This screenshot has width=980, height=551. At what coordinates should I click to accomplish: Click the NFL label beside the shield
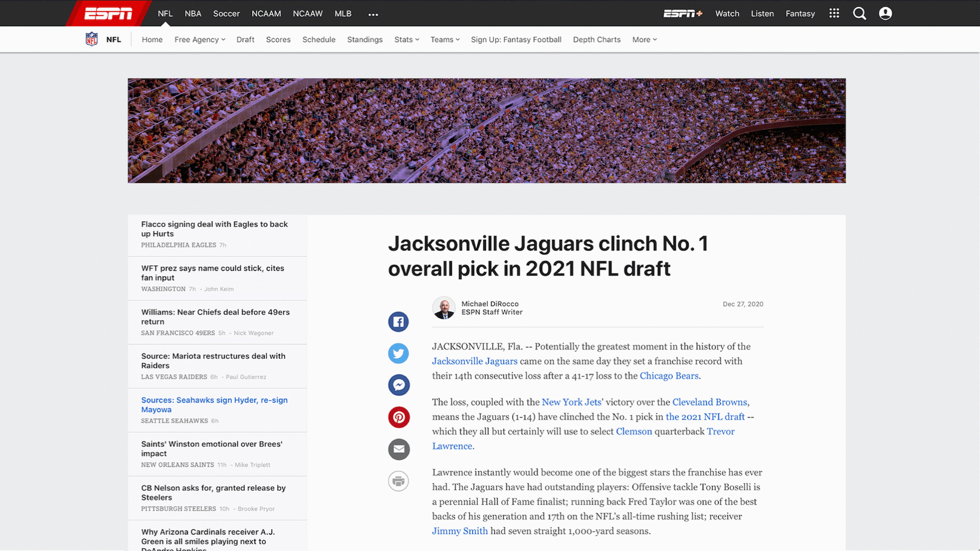(113, 40)
